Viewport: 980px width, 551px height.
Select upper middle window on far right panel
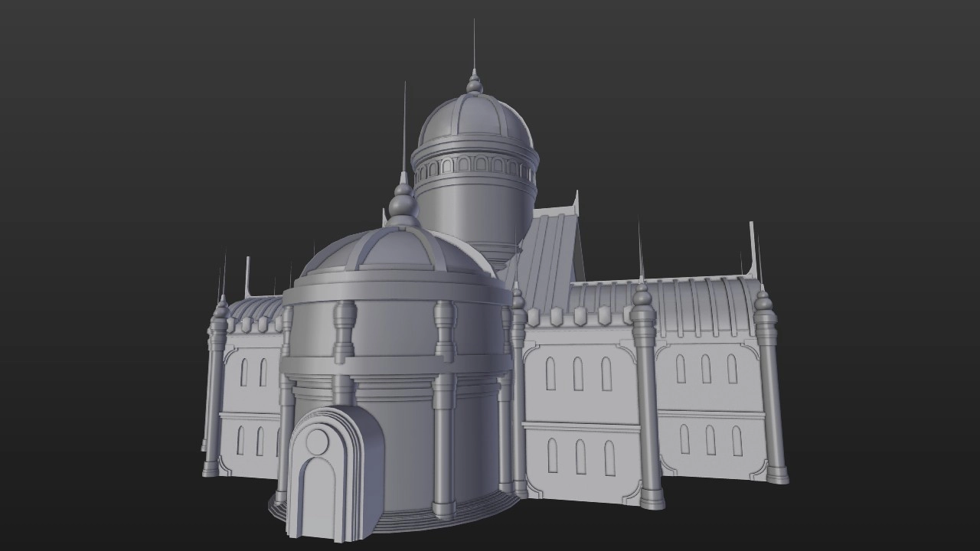click(706, 369)
